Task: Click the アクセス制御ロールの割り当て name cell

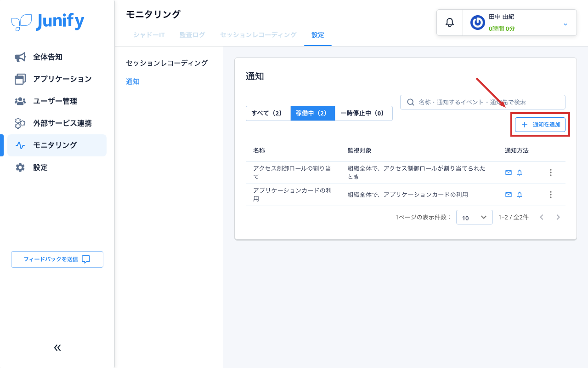Action: [x=292, y=172]
